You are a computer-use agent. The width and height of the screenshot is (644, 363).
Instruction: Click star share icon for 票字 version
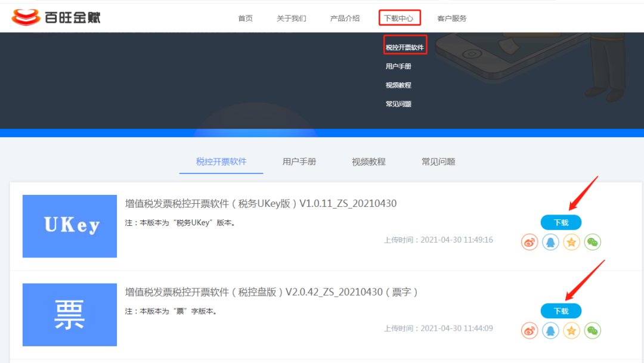pos(571,331)
